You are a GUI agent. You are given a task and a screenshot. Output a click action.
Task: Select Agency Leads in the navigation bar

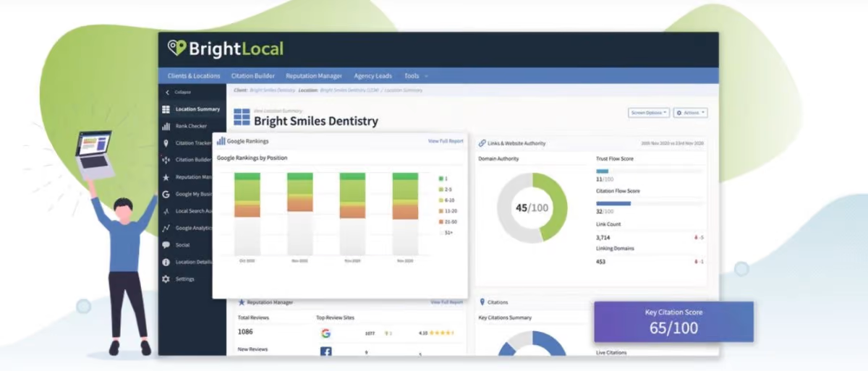click(373, 76)
